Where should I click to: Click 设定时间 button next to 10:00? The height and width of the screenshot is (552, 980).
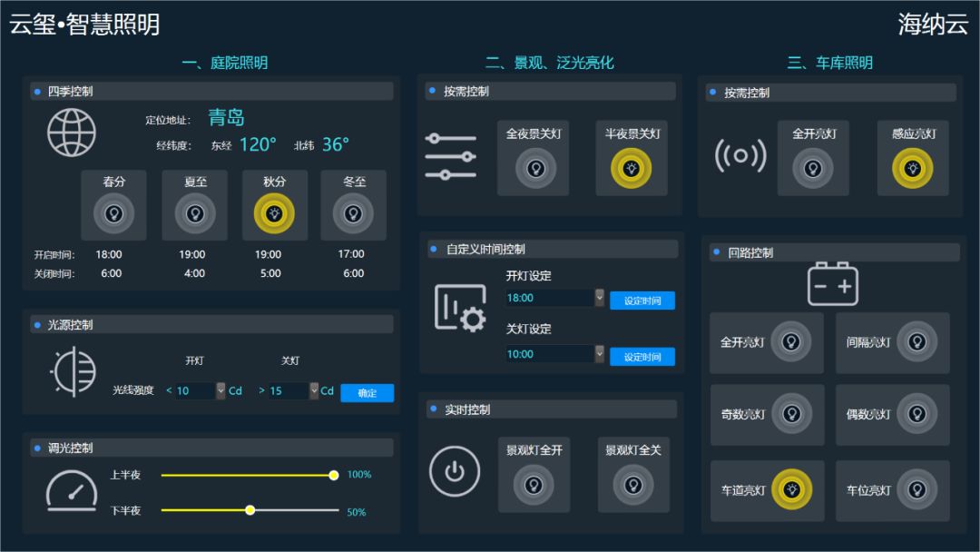tap(642, 357)
